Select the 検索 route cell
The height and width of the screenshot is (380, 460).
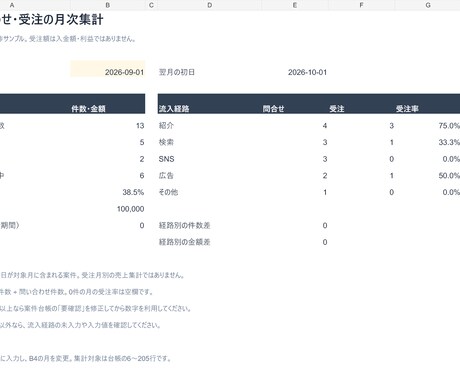(x=166, y=142)
